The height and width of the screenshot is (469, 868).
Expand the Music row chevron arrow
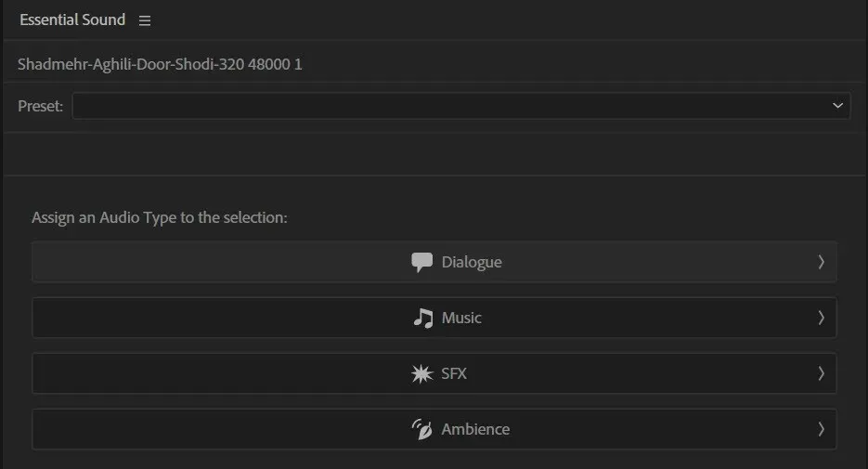pyautogui.click(x=821, y=318)
